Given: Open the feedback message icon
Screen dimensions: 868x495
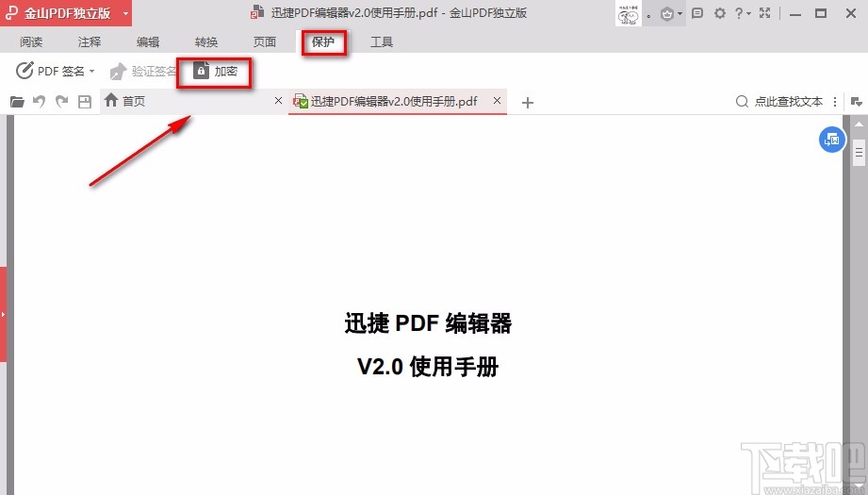Looking at the screenshot, I should (x=697, y=13).
